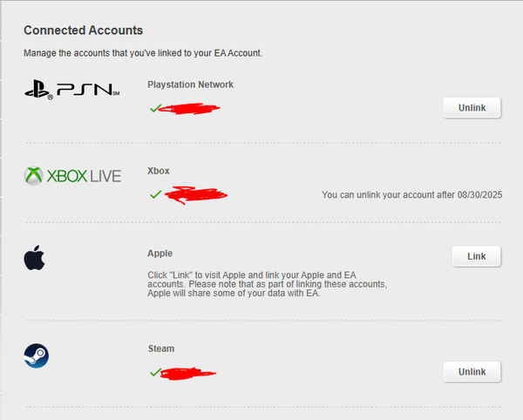Click the PlayStation PSN logo
The image size is (523, 420).
(72, 90)
